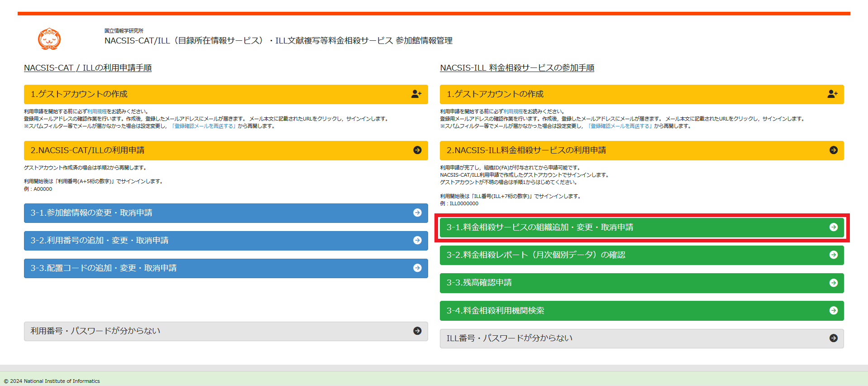The height and width of the screenshot is (386, 868).
Task: Open 利用規程 link in right column
Action: pos(513,111)
